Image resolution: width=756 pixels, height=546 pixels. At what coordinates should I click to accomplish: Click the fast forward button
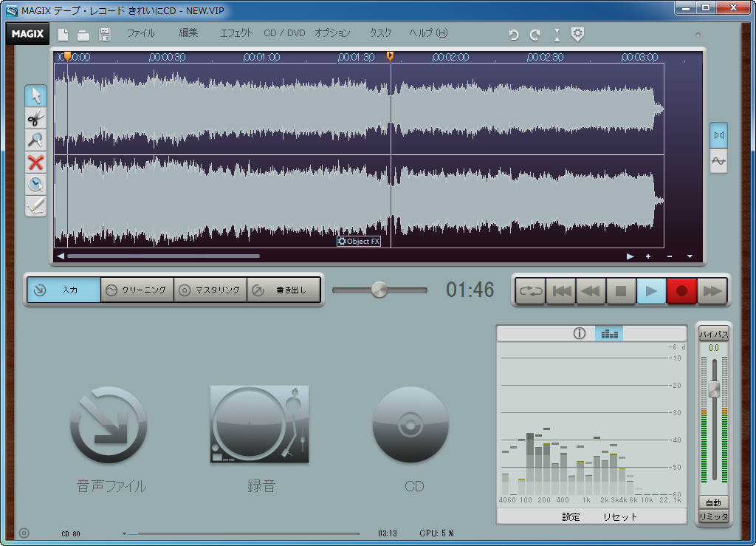point(712,291)
